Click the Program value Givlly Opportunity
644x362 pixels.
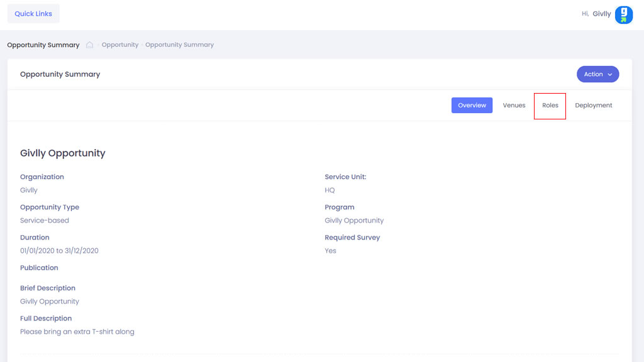(x=354, y=221)
